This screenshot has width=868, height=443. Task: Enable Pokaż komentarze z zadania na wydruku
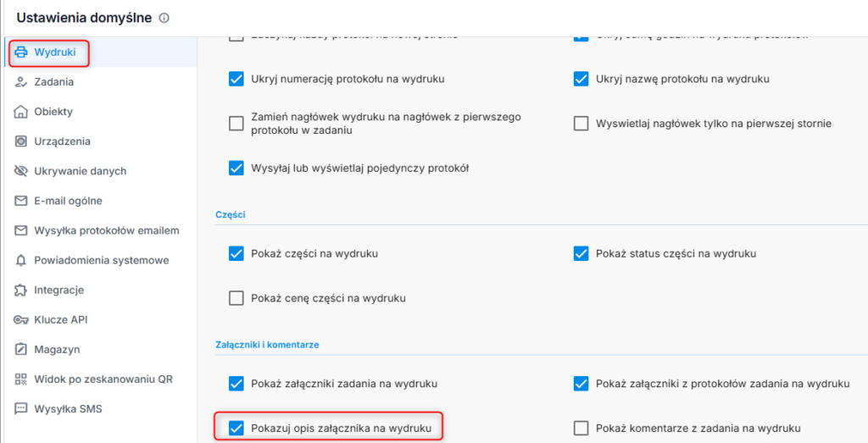point(581,428)
